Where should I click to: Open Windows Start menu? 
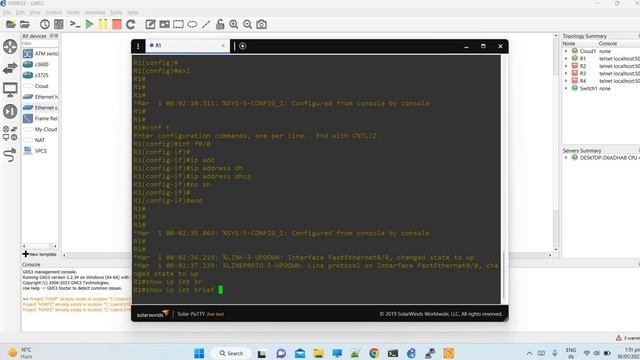(x=199, y=353)
